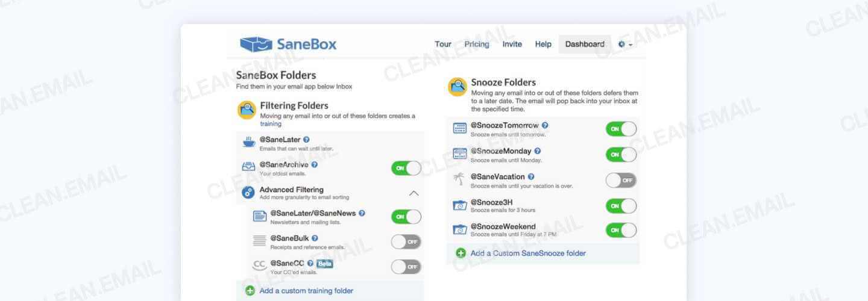Click the @SnoozeWeekend folder name
Screen dimensions: 868x301
[x=503, y=227]
